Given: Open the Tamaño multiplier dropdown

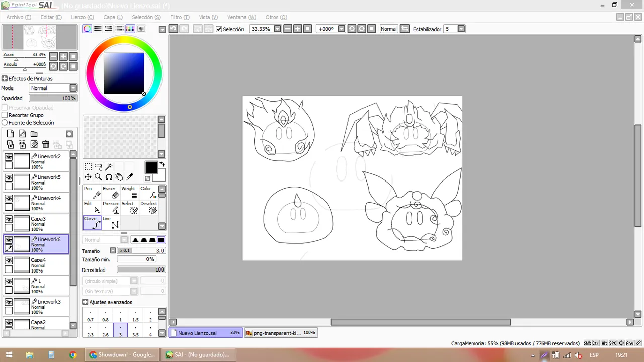Looking at the screenshot, I should click(x=113, y=250).
